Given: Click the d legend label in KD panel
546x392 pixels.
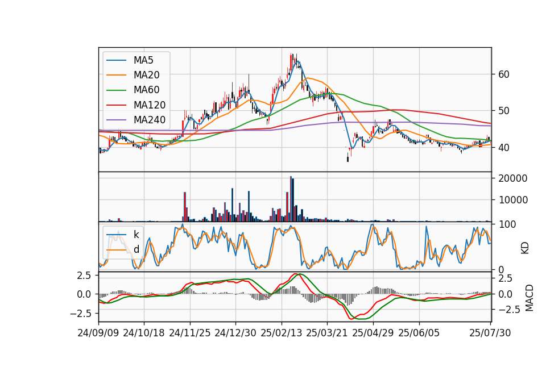Looking at the screenshot, I should [x=136, y=249].
